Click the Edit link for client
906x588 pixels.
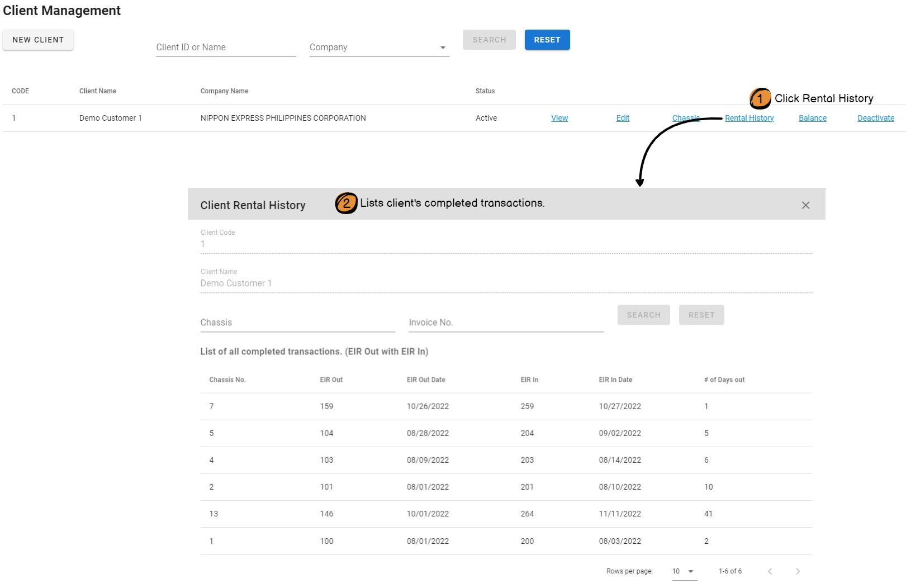623,118
